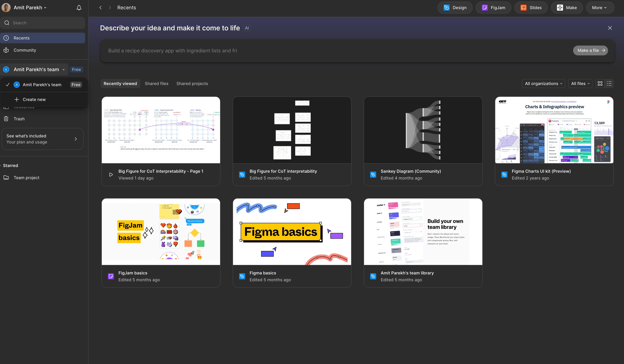Image resolution: width=624 pixels, height=364 pixels.
Task: Open Figma Charts UI kit thumbnail
Action: [x=554, y=130]
